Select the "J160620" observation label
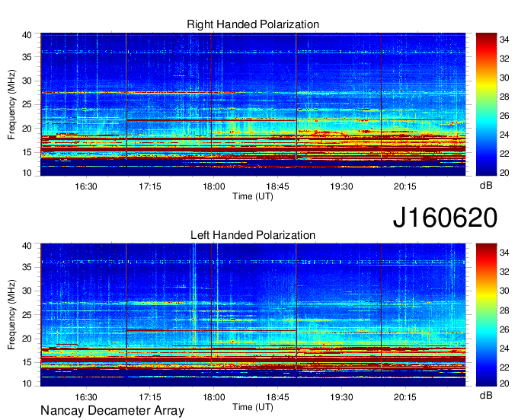This screenshot has width=518, height=420. 445,218
